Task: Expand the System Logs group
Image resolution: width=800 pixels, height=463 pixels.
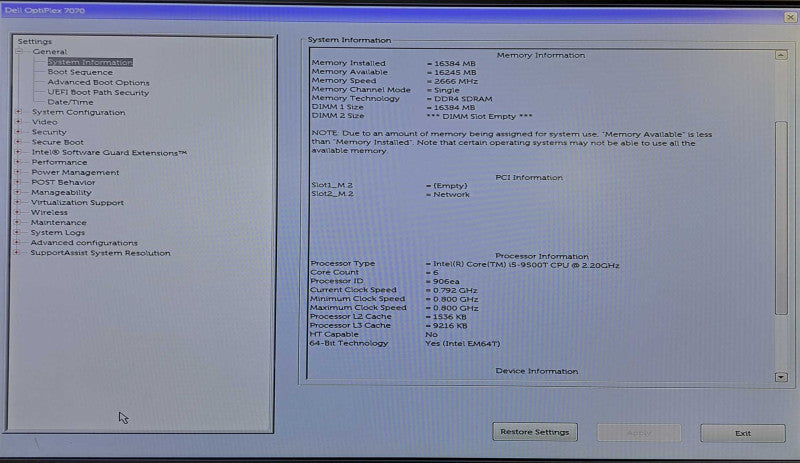Action: click(17, 232)
